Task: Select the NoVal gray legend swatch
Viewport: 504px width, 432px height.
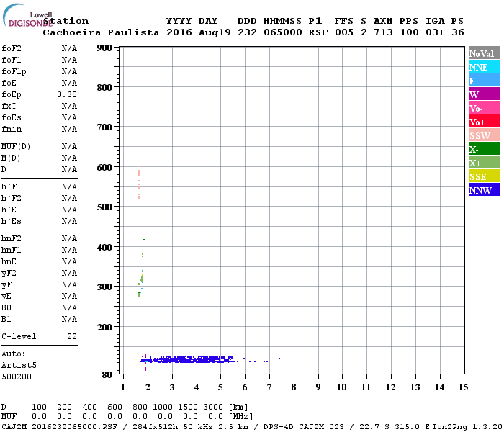Action: [x=484, y=53]
